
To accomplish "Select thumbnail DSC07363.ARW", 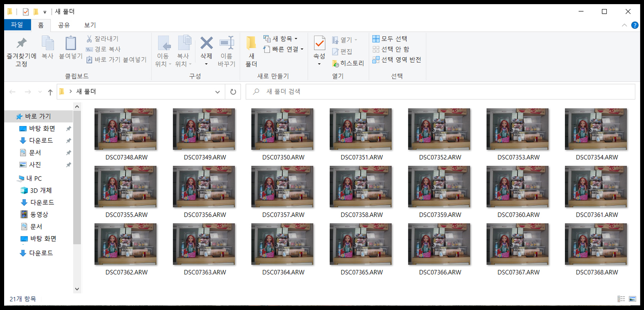I will pos(204,244).
